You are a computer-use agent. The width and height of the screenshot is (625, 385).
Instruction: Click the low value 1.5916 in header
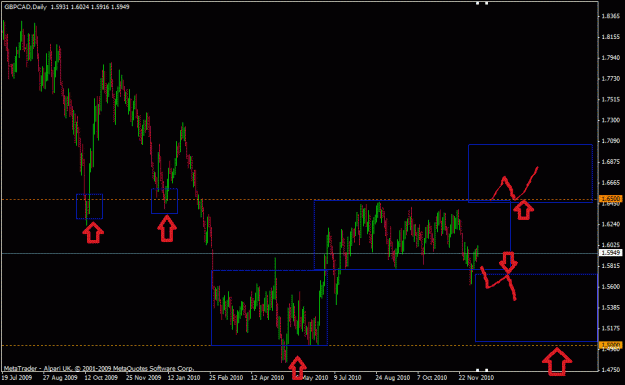point(100,7)
